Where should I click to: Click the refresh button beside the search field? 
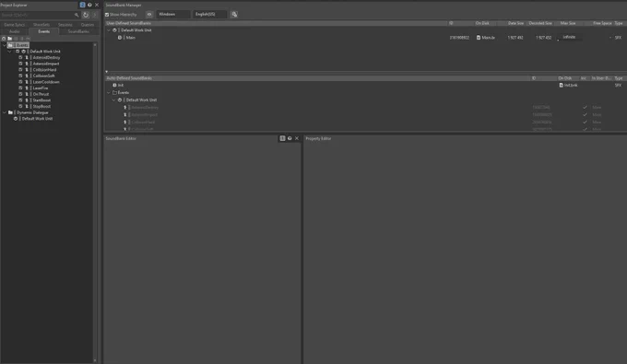[86, 15]
